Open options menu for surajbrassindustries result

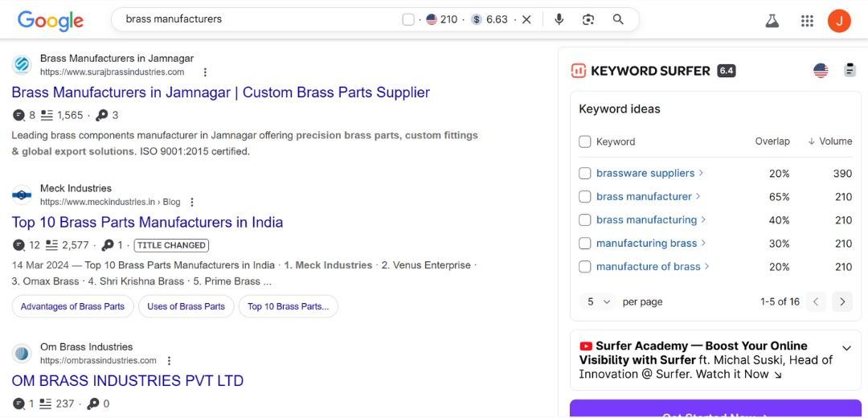tap(205, 72)
